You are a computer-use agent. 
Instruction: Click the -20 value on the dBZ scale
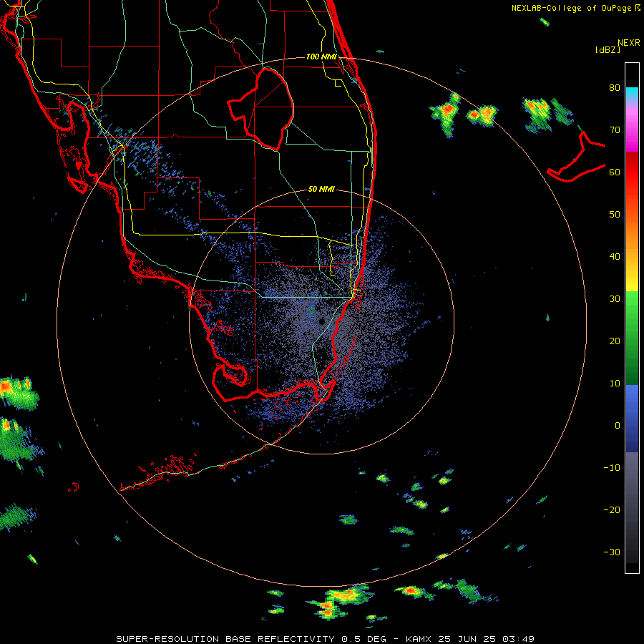point(612,509)
